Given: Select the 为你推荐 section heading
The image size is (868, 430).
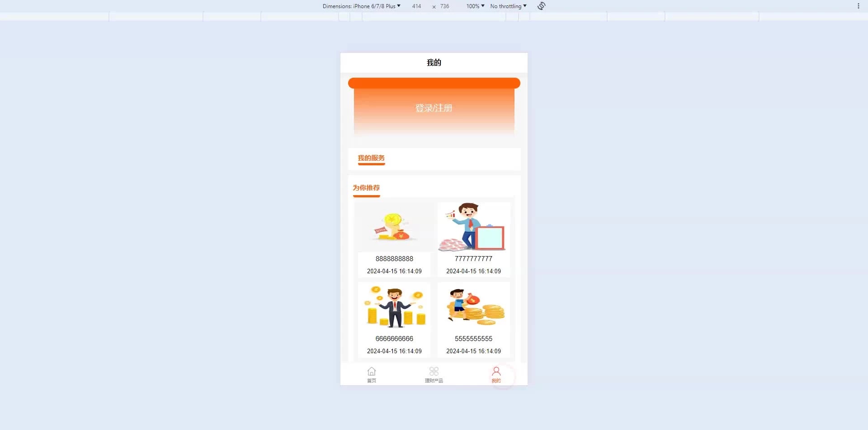Looking at the screenshot, I should 366,188.
